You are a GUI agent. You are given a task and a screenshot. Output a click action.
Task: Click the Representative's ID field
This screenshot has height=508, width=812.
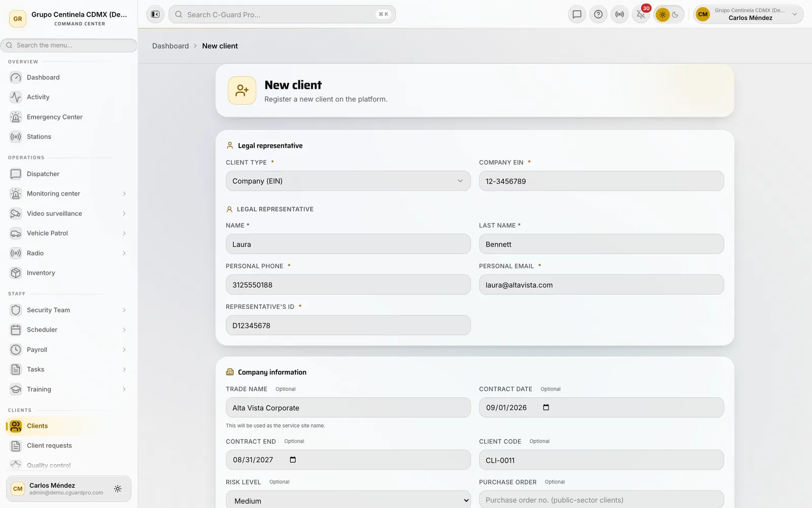(348, 325)
